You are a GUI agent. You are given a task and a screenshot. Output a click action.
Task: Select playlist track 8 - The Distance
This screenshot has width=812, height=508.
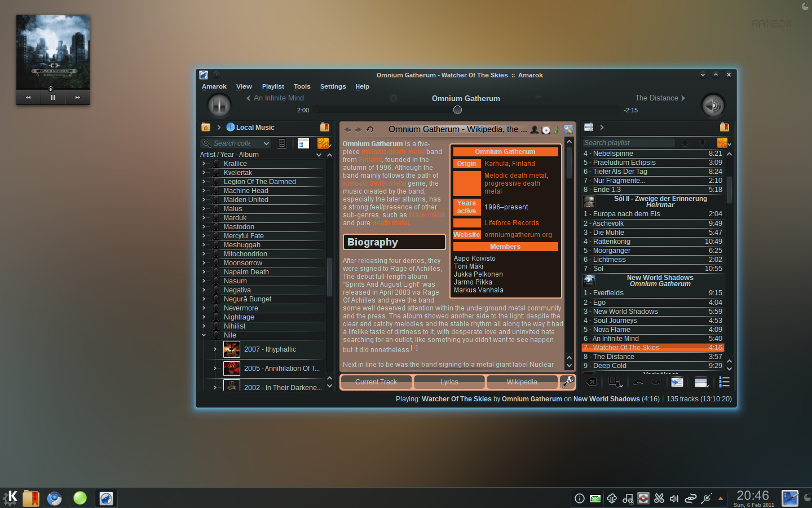(x=653, y=357)
